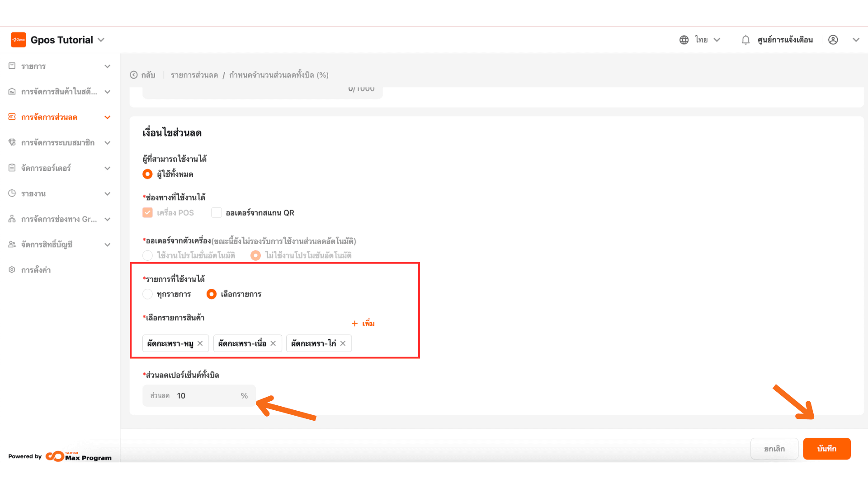The height and width of the screenshot is (488, 868).
Task: Select the เลือกรายการ radio button
Action: [211, 294]
